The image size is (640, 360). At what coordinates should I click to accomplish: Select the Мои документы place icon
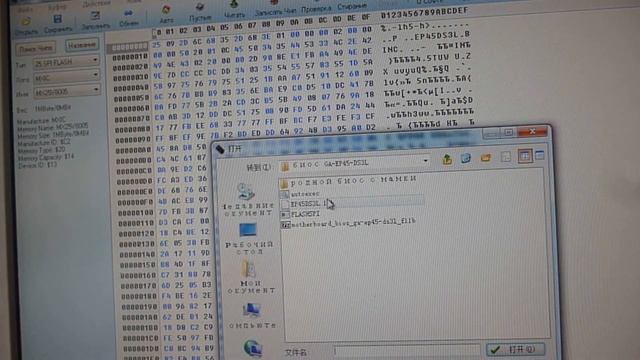coord(249,269)
